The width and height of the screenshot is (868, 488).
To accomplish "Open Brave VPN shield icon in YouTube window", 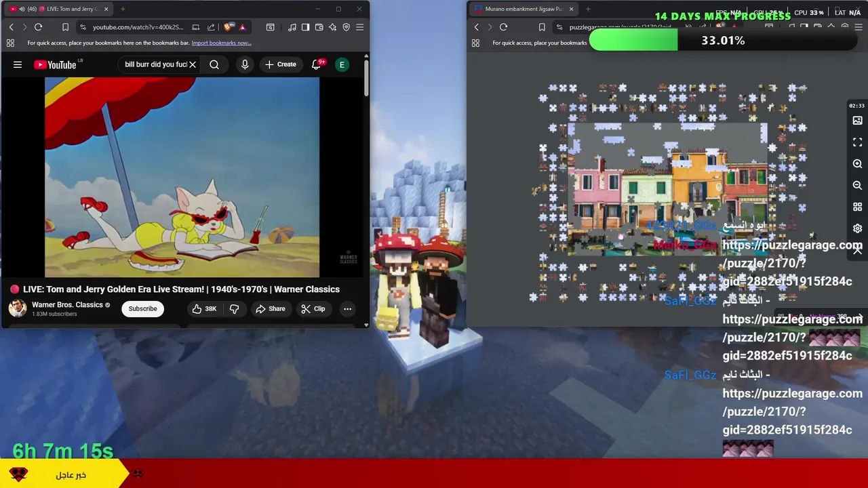I will tap(346, 27).
